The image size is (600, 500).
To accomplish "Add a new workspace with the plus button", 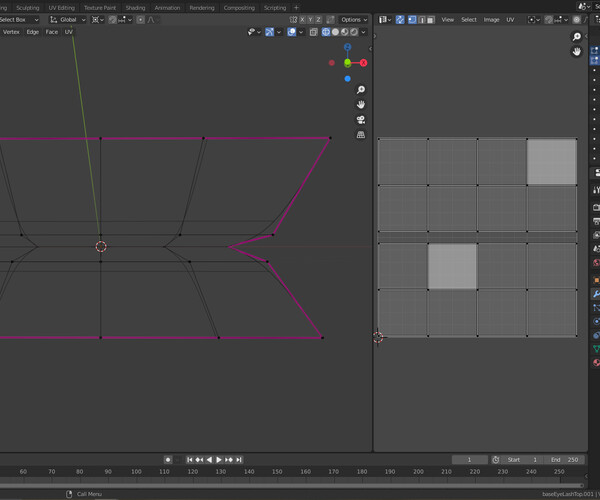I will coord(296,8).
